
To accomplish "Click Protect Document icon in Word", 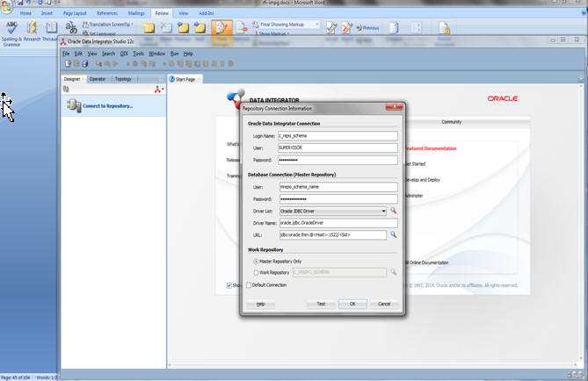I will [444, 28].
